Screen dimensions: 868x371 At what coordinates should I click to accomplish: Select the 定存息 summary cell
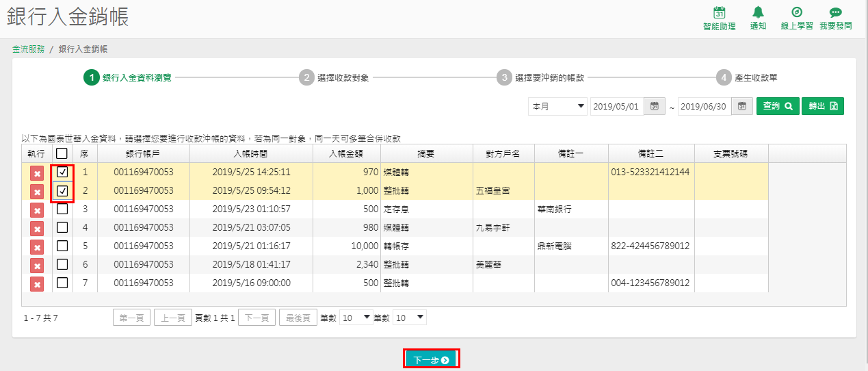[x=426, y=209]
